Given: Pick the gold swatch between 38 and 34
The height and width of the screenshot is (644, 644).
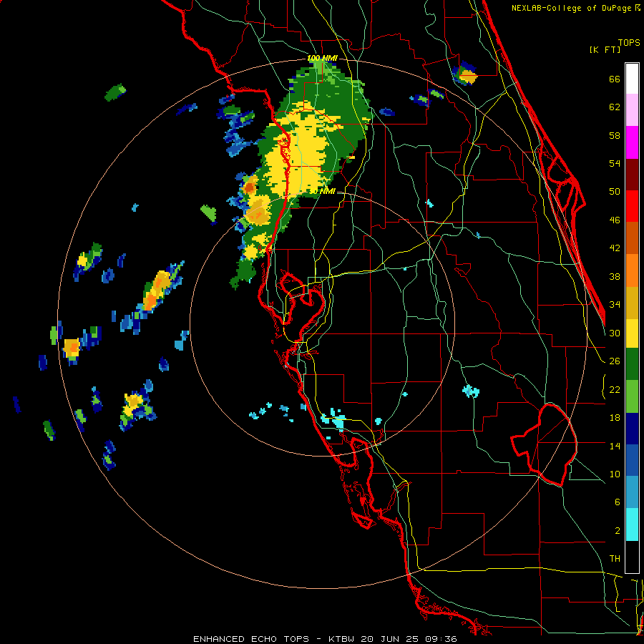Looking at the screenshot, I should point(632,302).
